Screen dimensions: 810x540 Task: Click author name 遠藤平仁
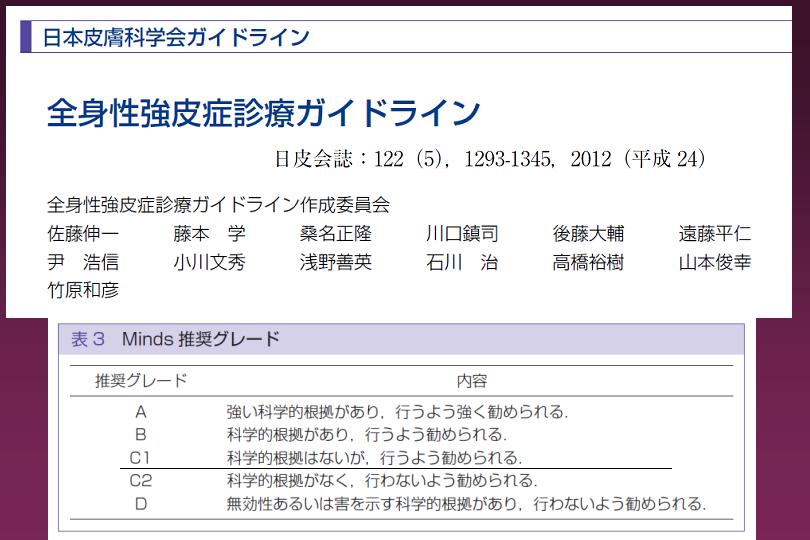715,234
